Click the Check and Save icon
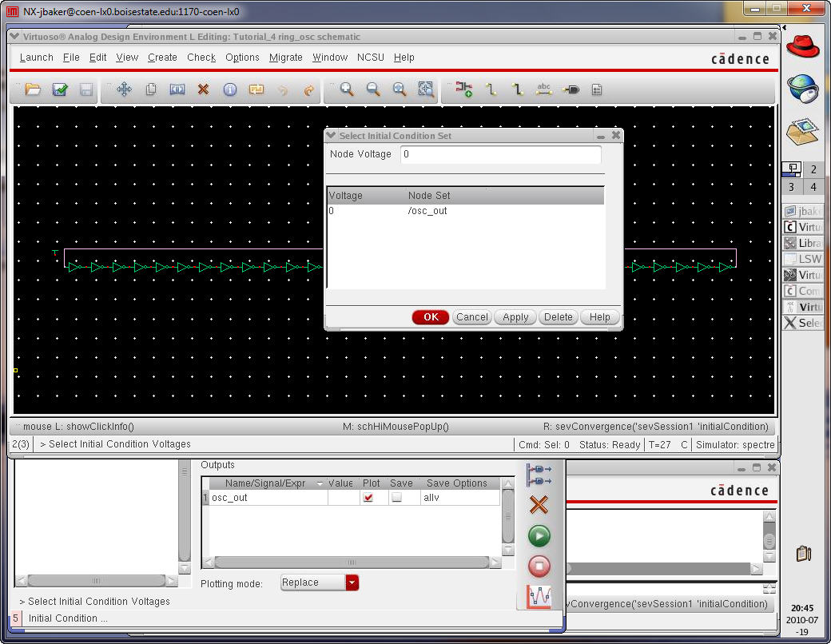The height and width of the screenshot is (644, 831). pos(60,89)
